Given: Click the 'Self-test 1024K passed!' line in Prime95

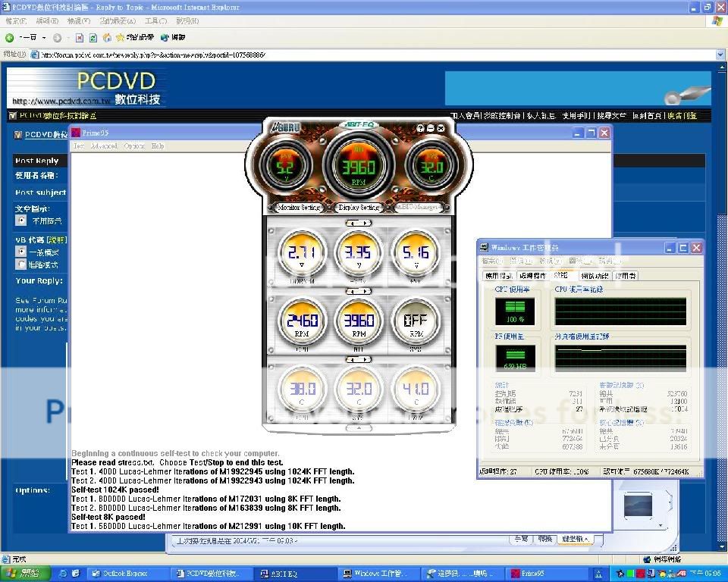Looking at the screenshot, I should [115, 490].
